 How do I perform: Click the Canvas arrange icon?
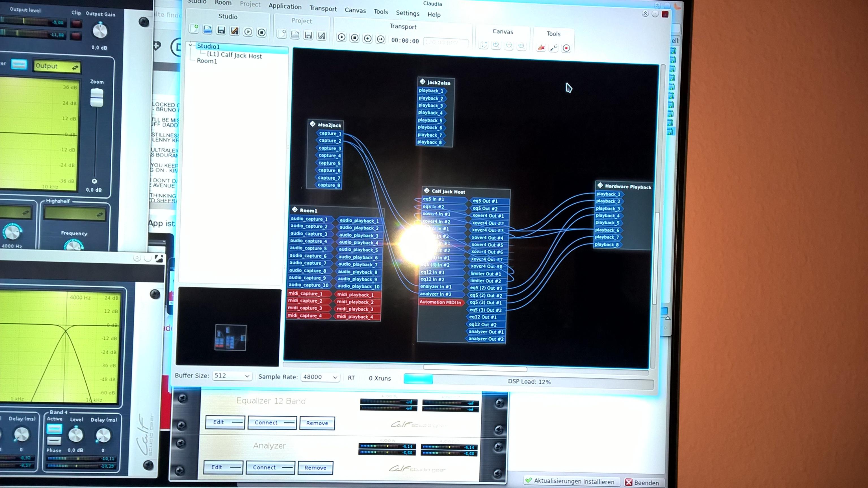484,44
